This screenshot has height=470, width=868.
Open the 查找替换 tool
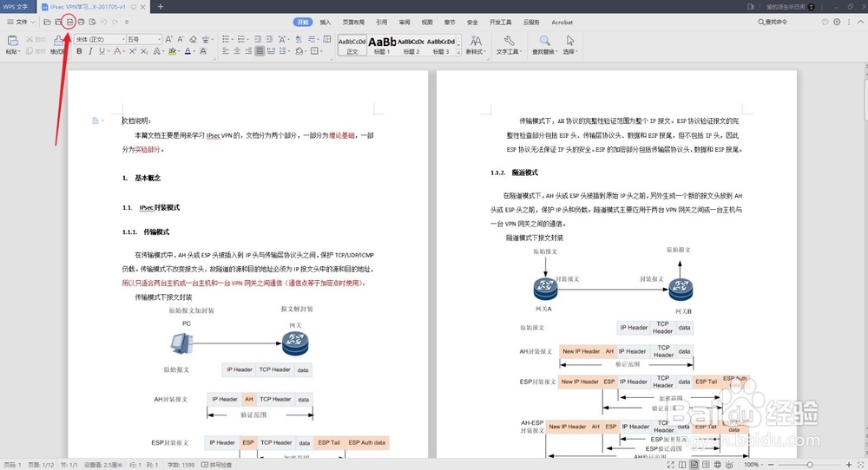click(545, 45)
